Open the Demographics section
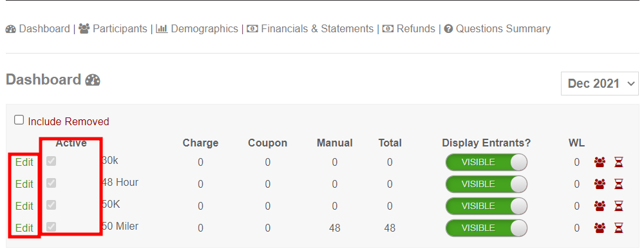 click(x=196, y=29)
